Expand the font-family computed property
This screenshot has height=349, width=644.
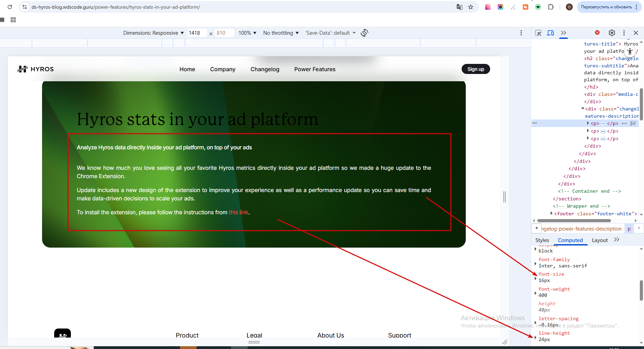(535, 264)
